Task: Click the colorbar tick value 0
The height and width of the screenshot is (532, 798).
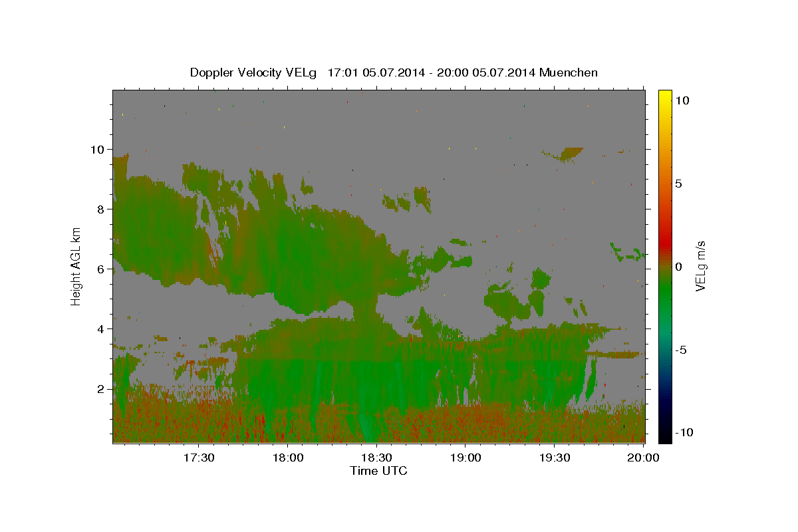Action: [x=679, y=267]
